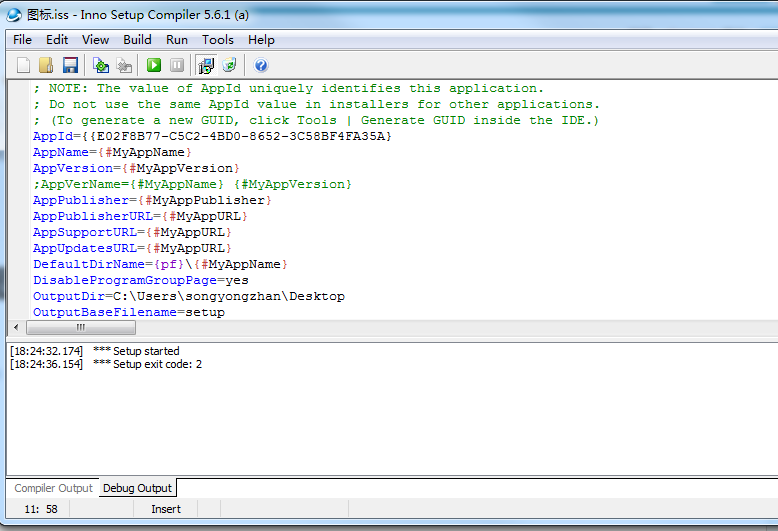
Task: Click the Stop Compile toolbar icon
Action: [124, 65]
